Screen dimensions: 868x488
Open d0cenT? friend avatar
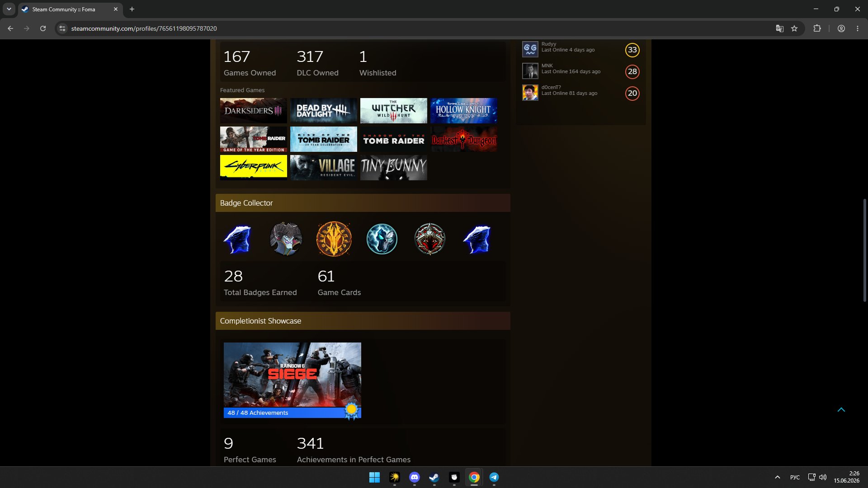coord(530,93)
